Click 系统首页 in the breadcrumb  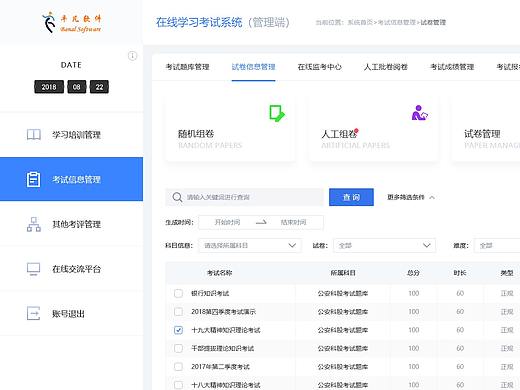[360, 22]
